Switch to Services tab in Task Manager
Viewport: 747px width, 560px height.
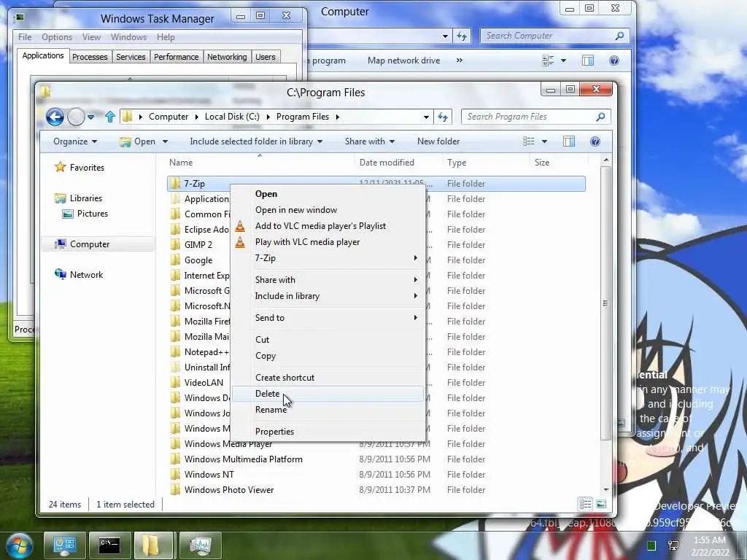click(131, 57)
